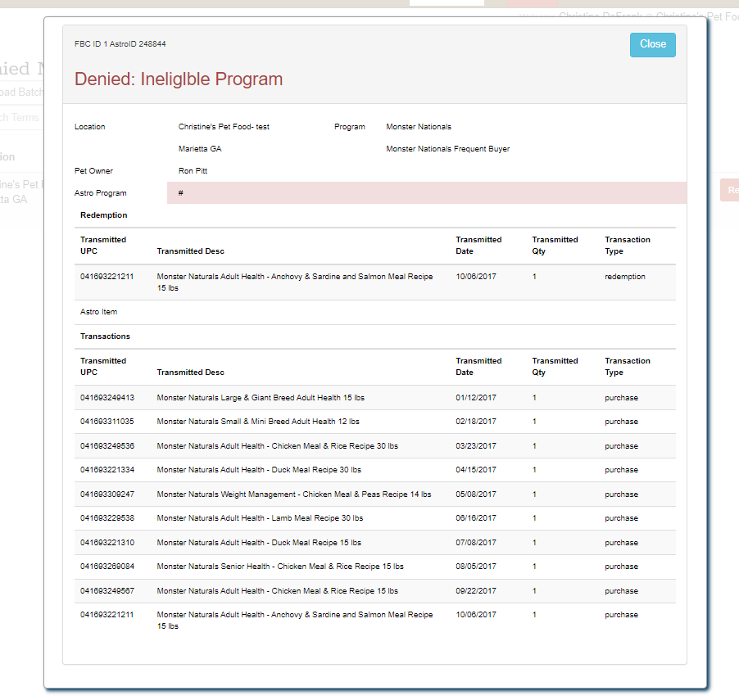Click UPC 041693229538
The height and width of the screenshot is (700, 739).
(107, 517)
